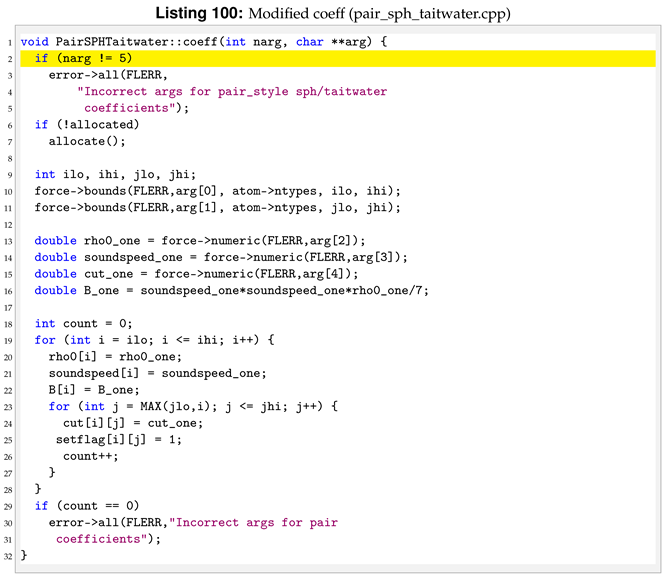Click the 'double rho0_one' declaration line
Screen dimensions: 665x579
coord(200,241)
